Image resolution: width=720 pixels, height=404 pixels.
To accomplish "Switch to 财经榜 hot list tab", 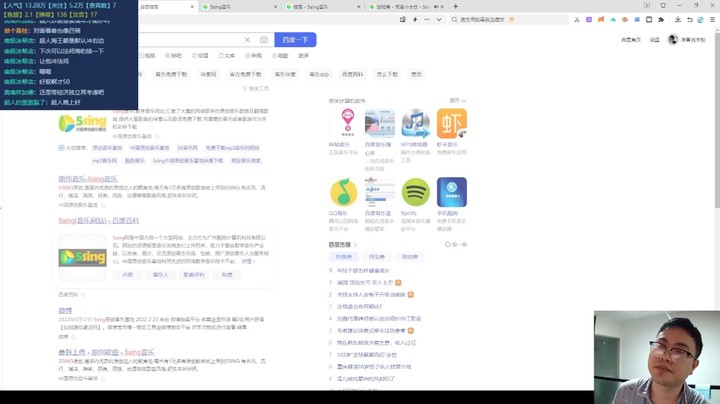I will [410, 257].
